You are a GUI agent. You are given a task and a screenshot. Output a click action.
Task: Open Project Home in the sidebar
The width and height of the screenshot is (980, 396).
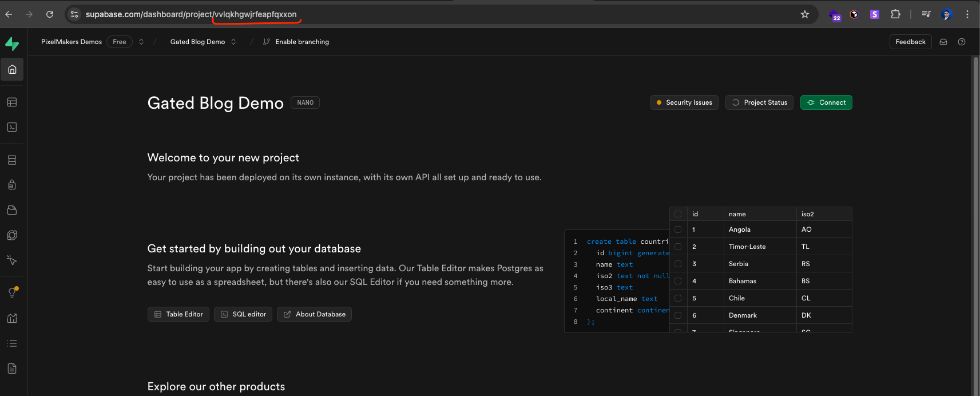pyautogui.click(x=12, y=69)
